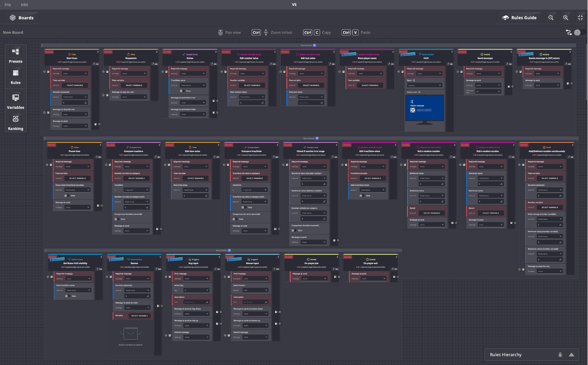Screen dimensions: 588x365
Task: Open the Info icon on the Send message rule
Action: click(509, 64)
